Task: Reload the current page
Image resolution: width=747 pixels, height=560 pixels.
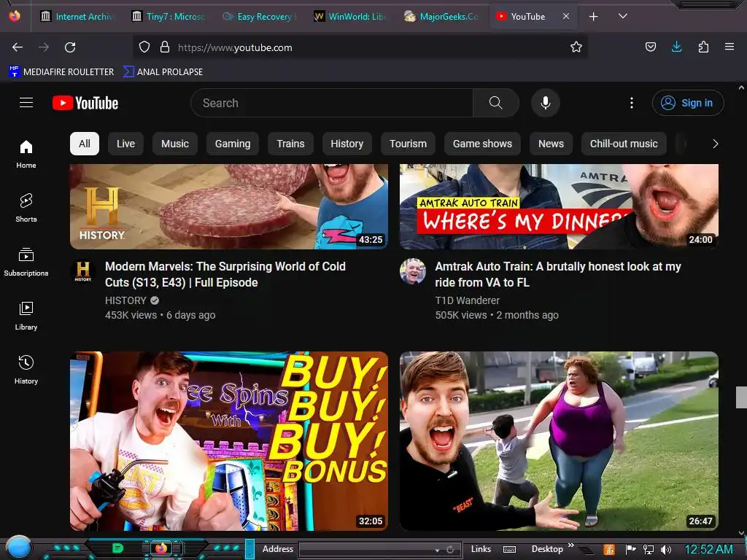Action: (70, 47)
